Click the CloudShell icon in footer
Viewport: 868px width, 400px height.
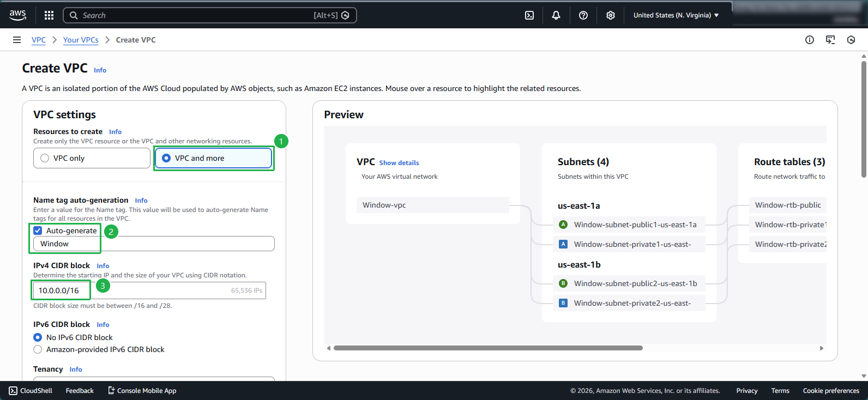(13, 391)
